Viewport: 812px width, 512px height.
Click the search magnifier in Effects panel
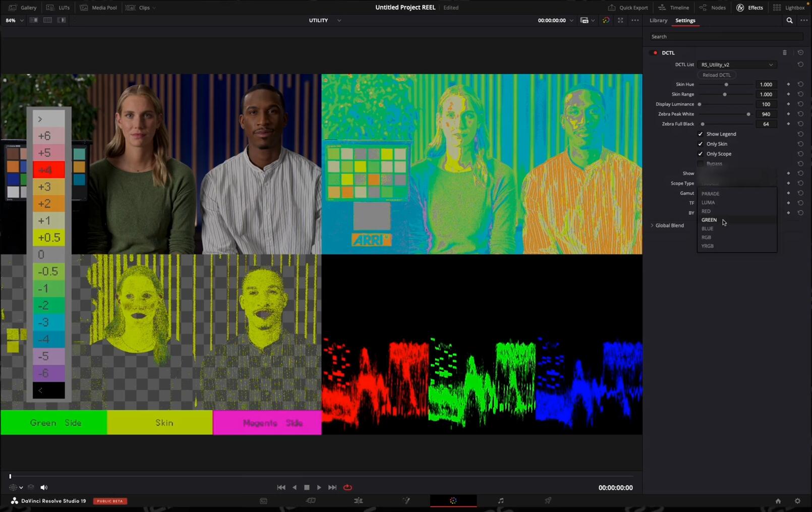[x=789, y=21]
